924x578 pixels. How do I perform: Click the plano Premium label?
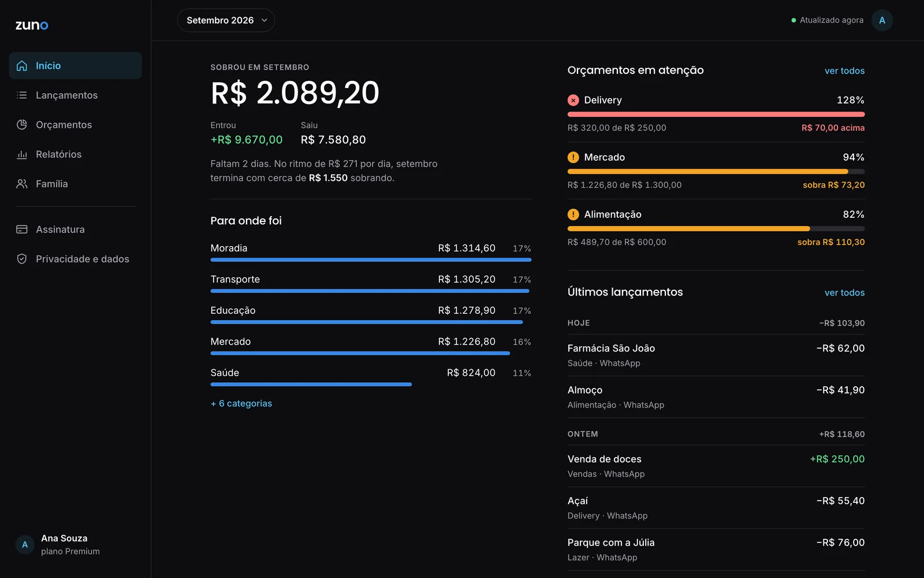pyautogui.click(x=70, y=551)
